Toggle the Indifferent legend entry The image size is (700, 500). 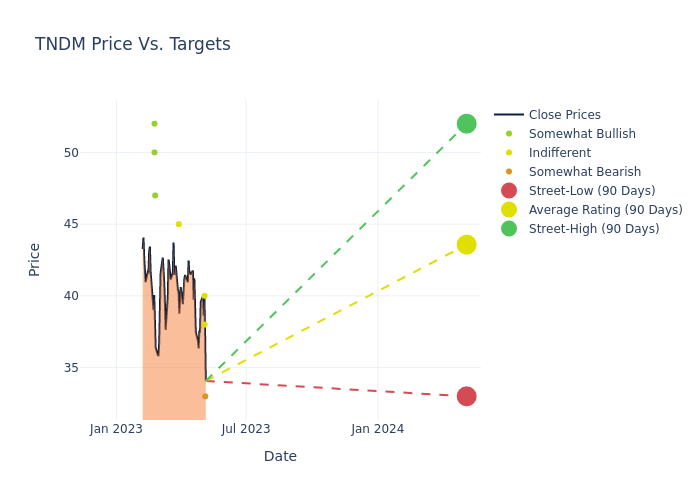pyautogui.click(x=559, y=153)
